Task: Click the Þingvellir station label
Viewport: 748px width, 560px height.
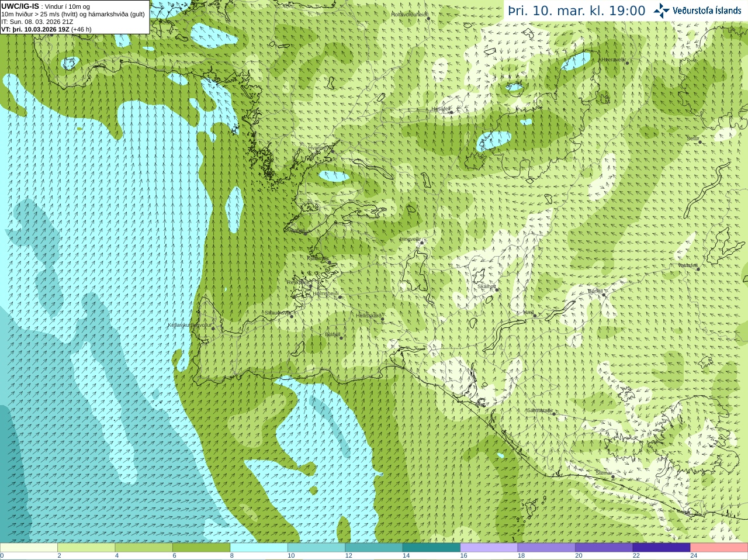Action: pos(410,239)
